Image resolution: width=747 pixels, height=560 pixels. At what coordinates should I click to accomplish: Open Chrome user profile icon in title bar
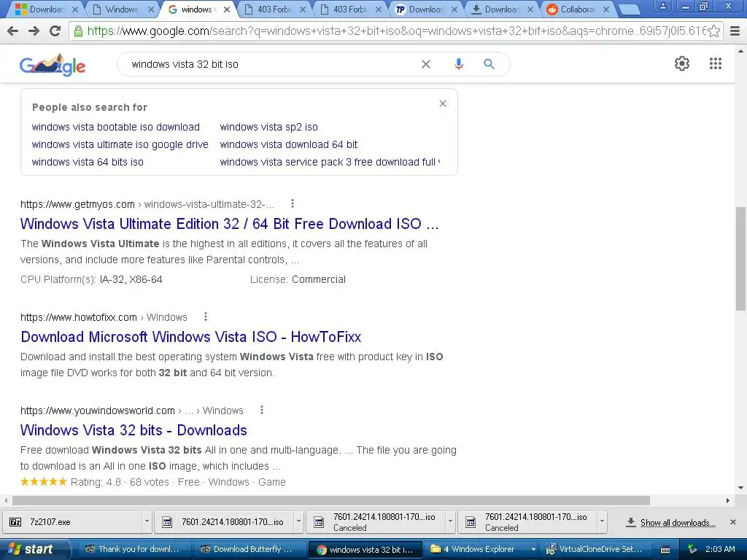(662, 7)
